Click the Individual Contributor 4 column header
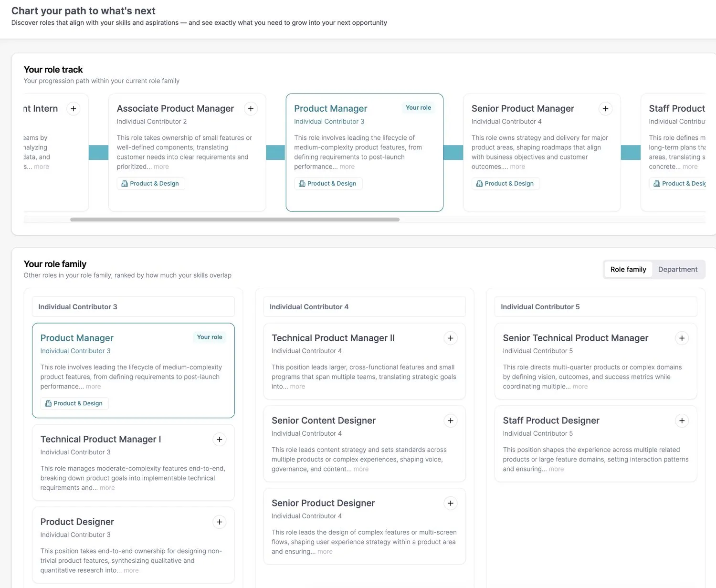The image size is (716, 588). tap(364, 307)
